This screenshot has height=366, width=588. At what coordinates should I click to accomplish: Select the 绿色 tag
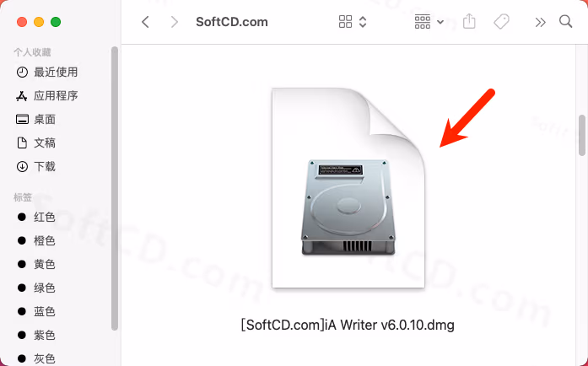coord(36,288)
